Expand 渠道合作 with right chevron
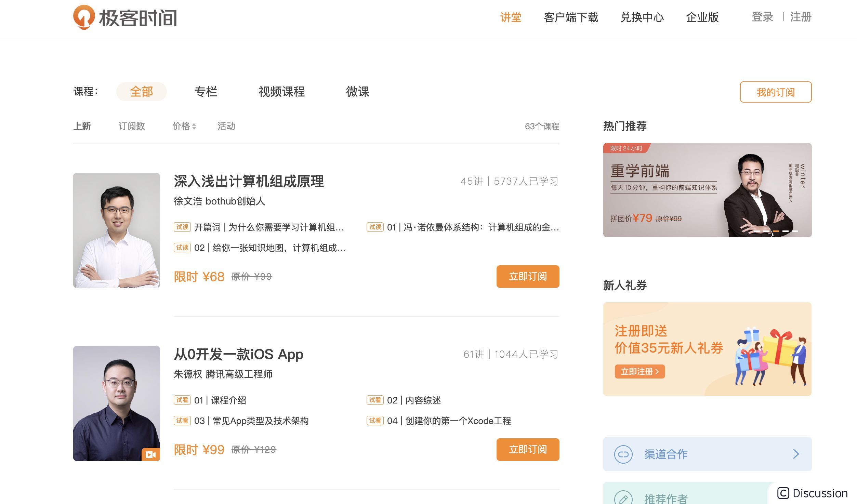Image resolution: width=857 pixels, height=504 pixels. click(796, 454)
